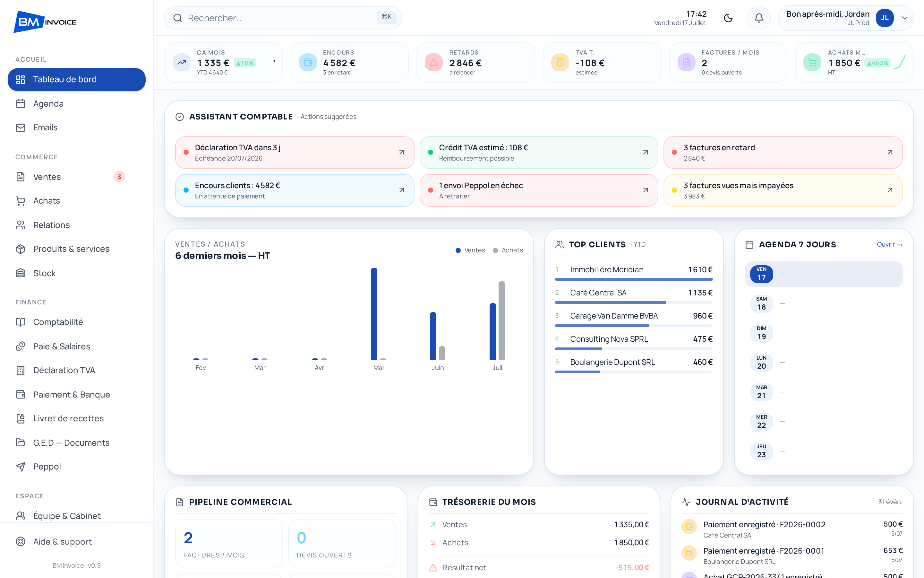The height and width of the screenshot is (578, 924).
Task: Select LUN 20 agenda day
Action: coord(824,363)
